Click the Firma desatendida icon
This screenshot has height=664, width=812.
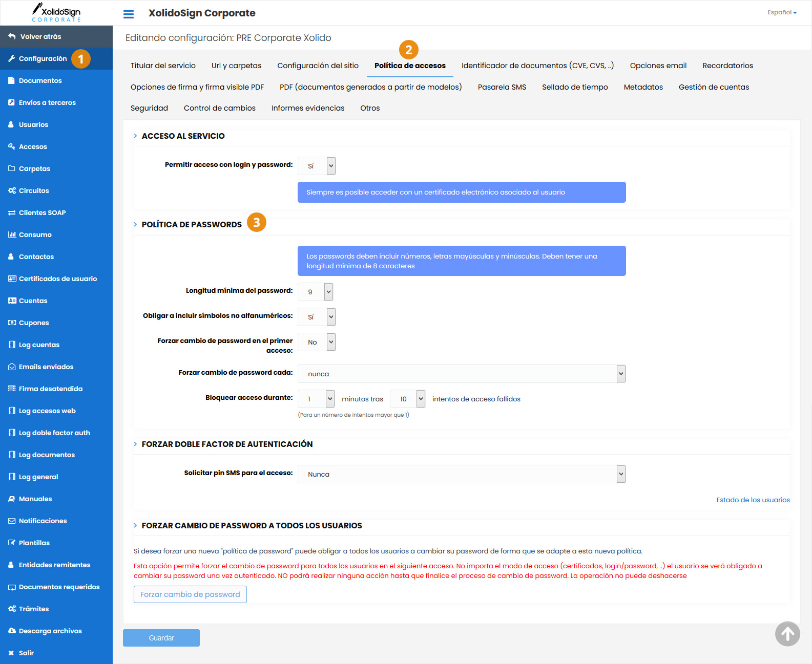[12, 389]
